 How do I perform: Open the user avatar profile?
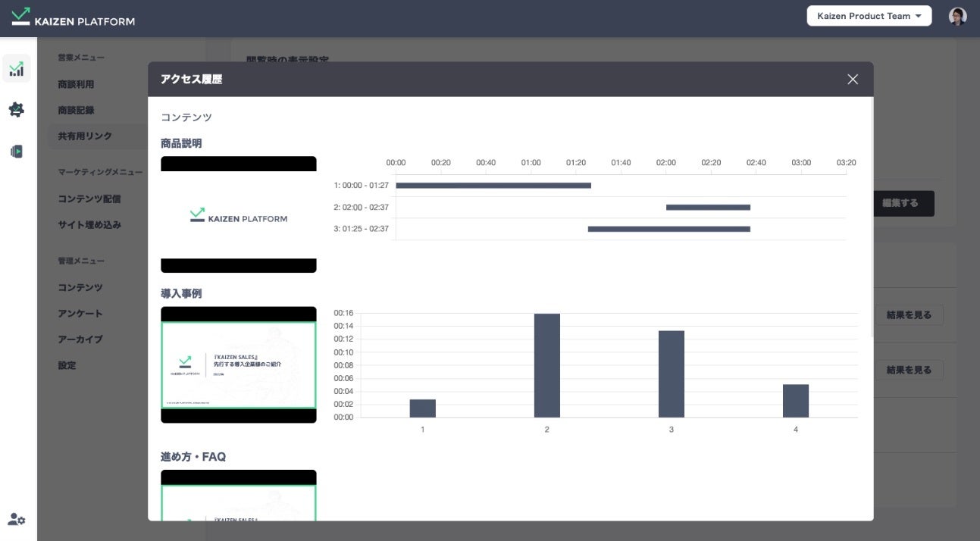(958, 16)
